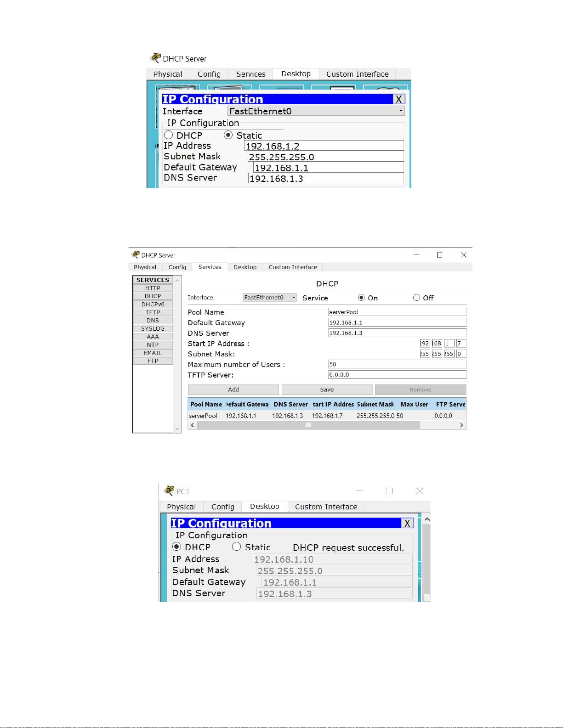563x728 pixels.
Task: Open the DNS service in the services list
Action: tap(153, 321)
